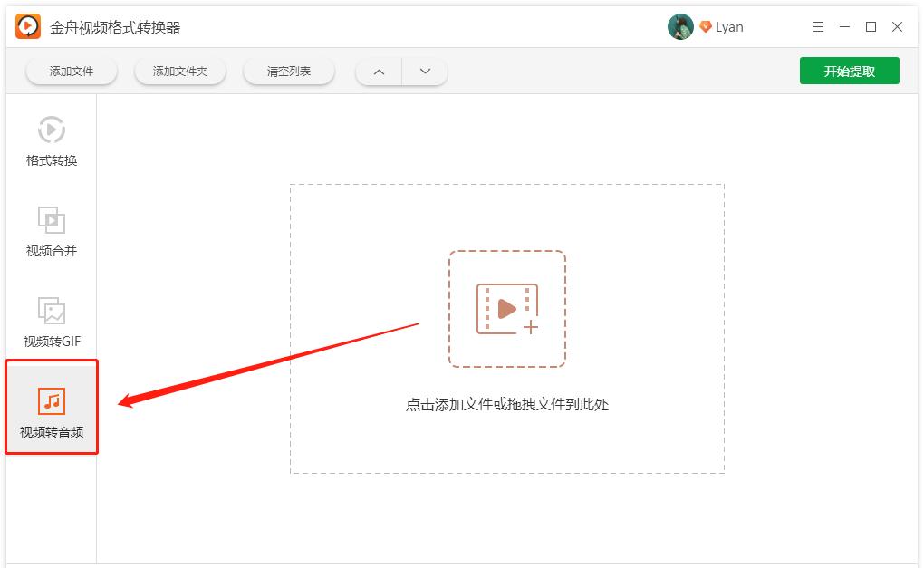The height and width of the screenshot is (568, 924).
Task: Click the 点击添加文件 prompt text
Action: [505, 405]
